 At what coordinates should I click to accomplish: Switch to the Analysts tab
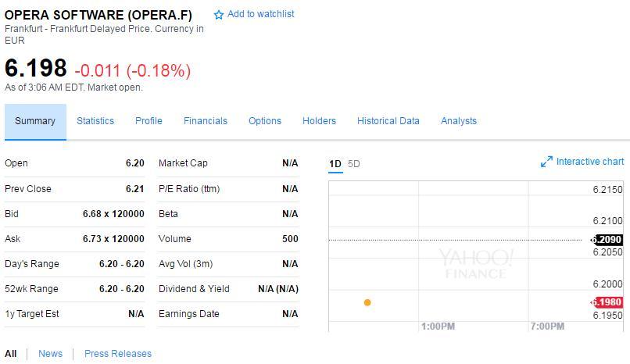pyautogui.click(x=459, y=121)
